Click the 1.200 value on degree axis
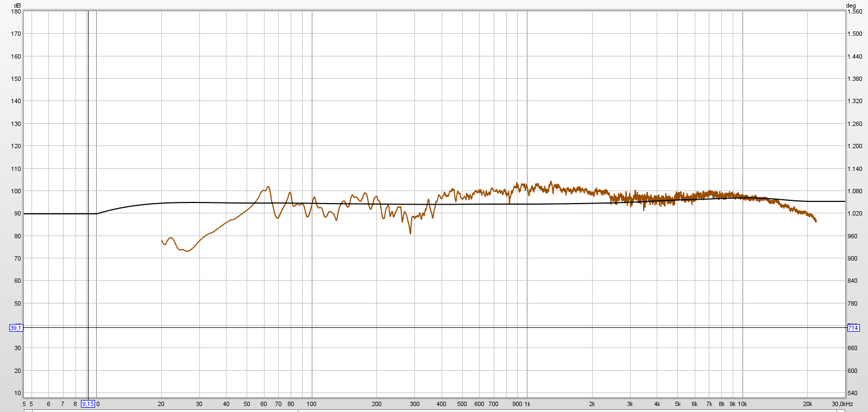 855,146
